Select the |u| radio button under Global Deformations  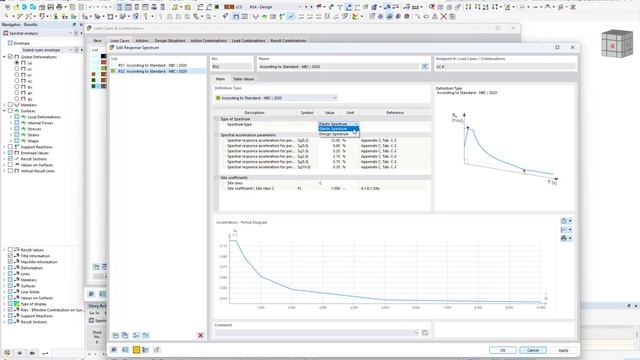(x=17, y=63)
